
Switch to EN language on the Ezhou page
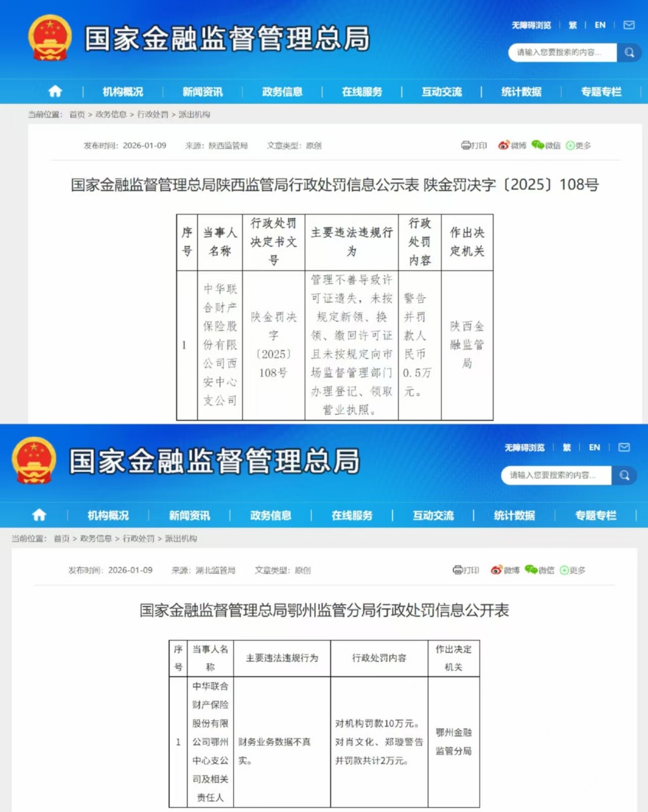coord(594,448)
